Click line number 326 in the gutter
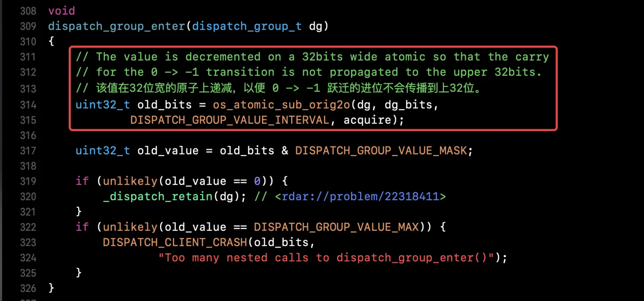644x301 pixels. [28, 288]
